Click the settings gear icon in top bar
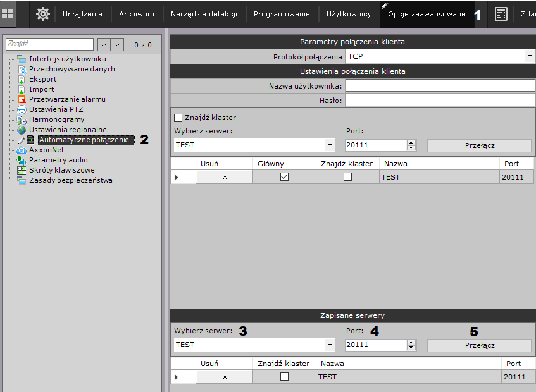Screen dimensions: 536x392 pyautogui.click(x=42, y=13)
